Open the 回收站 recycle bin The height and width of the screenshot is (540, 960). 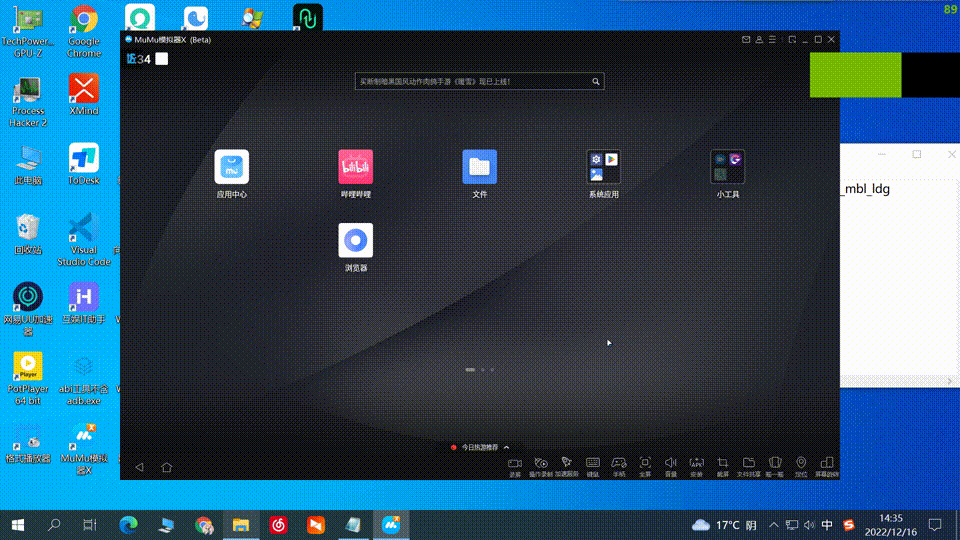click(28, 234)
